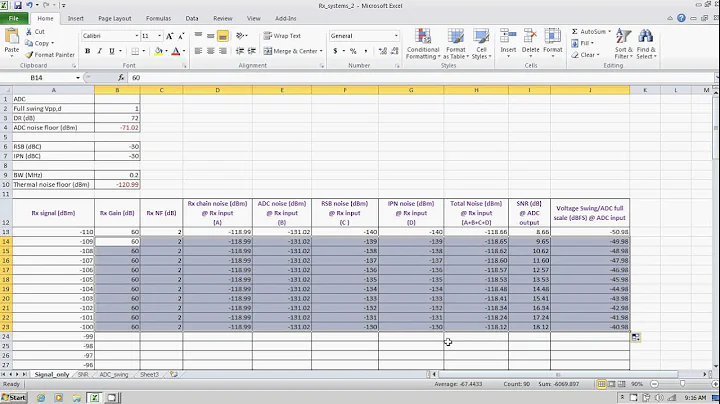Screen dimensions: 720x404
Task: Open Conditional Formatting menu
Action: [423, 44]
